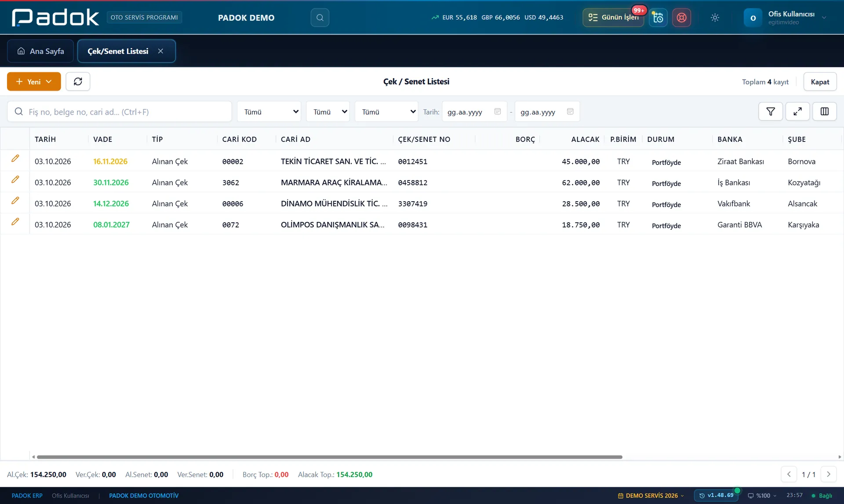The height and width of the screenshot is (504, 844).
Task: Open the global search icon in header
Action: (x=320, y=18)
